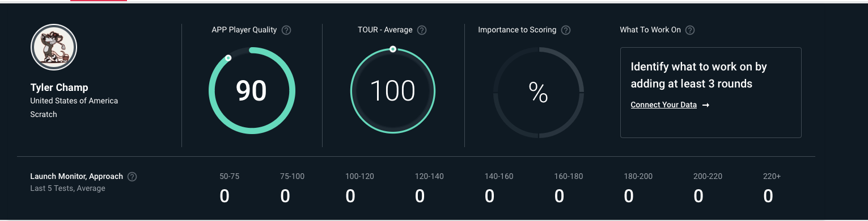Select the 140-160 distance range
868x221 pixels.
tap(499, 177)
